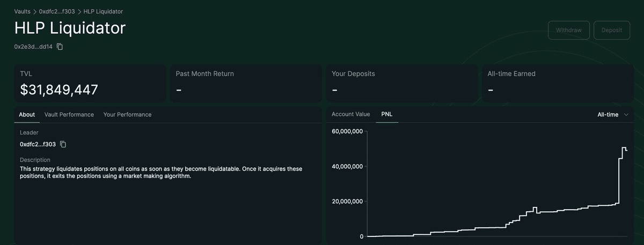Click the All-time Earned card
This screenshot has width=644, height=245.
[x=557, y=83]
